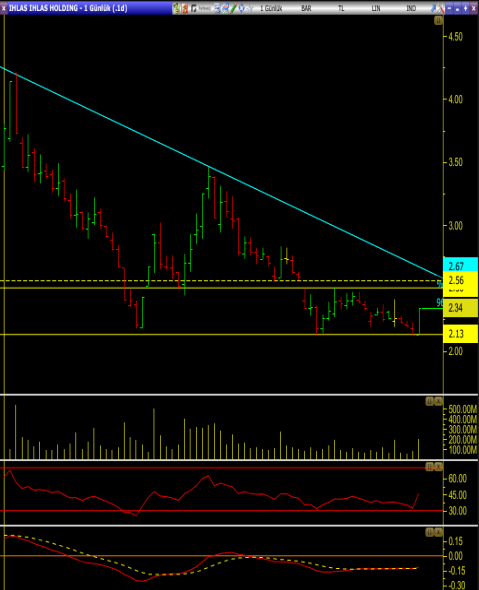
Task: Click the 30.00 RSI axis label
Action: pos(458,511)
